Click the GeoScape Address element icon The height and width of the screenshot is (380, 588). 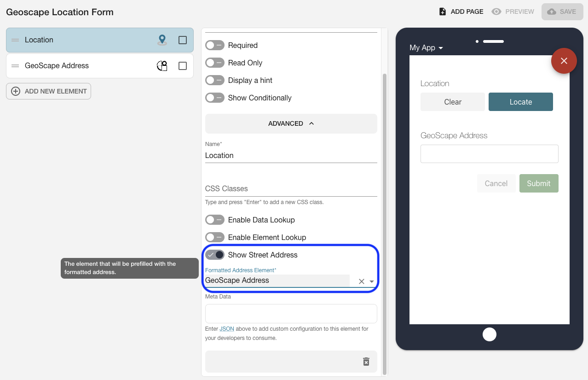tap(162, 66)
